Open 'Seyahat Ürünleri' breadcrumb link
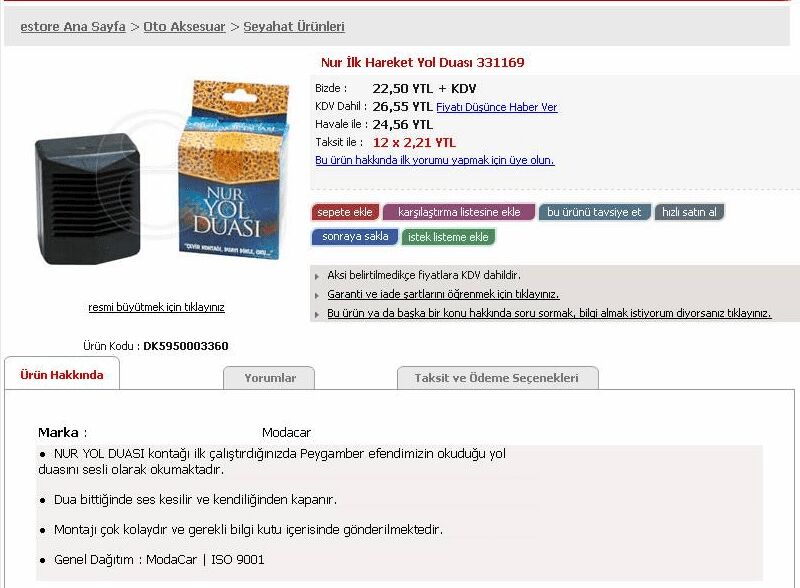This screenshot has height=588, width=800. point(294,27)
